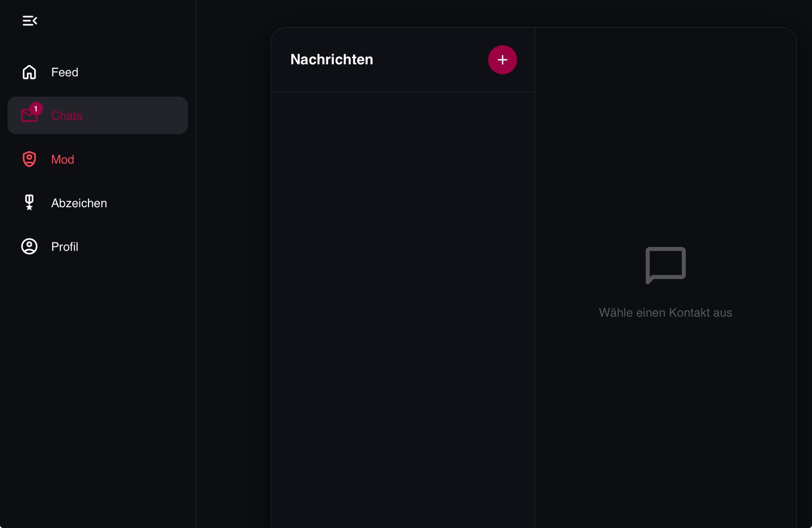The image size is (812, 528).
Task: Collapse the sidebar with the menu icon
Action: click(30, 20)
